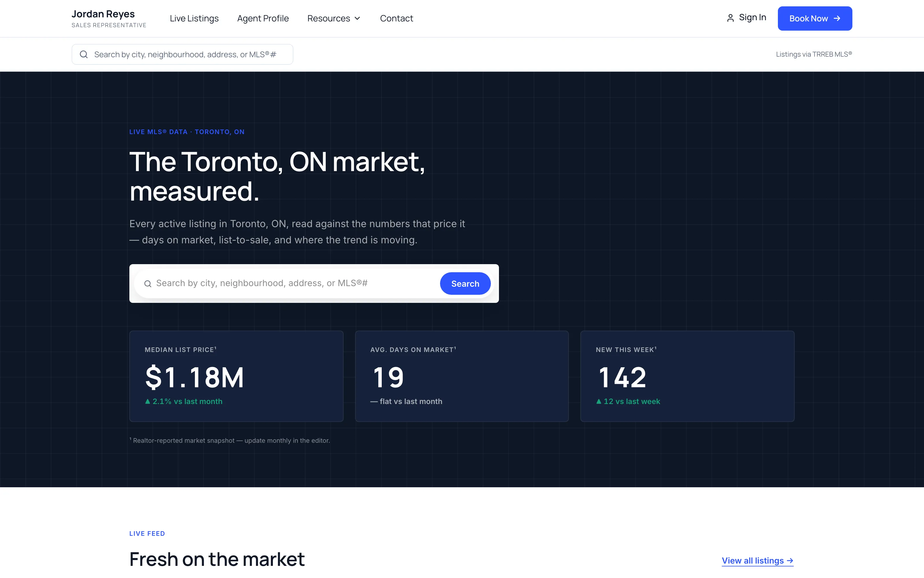Click the Book Now button
Screen dimensions: 924x578
pos(815,18)
